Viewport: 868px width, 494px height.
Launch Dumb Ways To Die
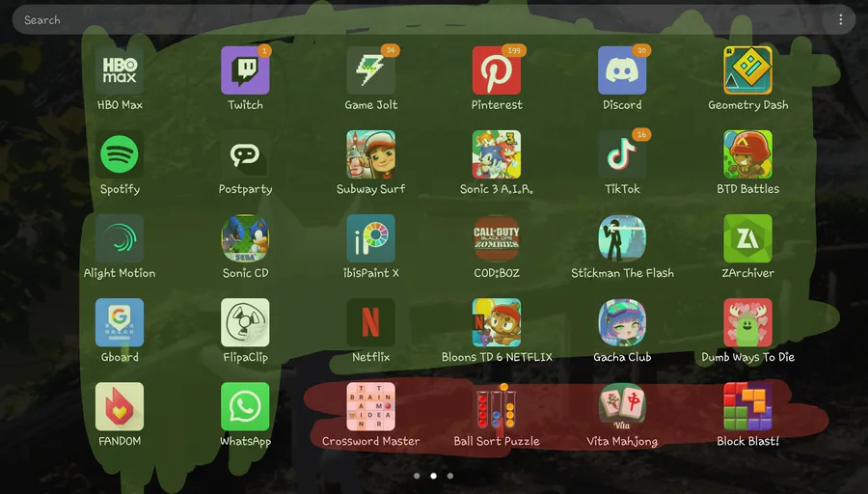(747, 323)
